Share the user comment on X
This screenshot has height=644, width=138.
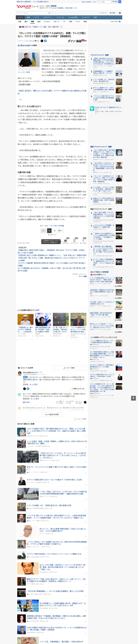(x=85, y=402)
